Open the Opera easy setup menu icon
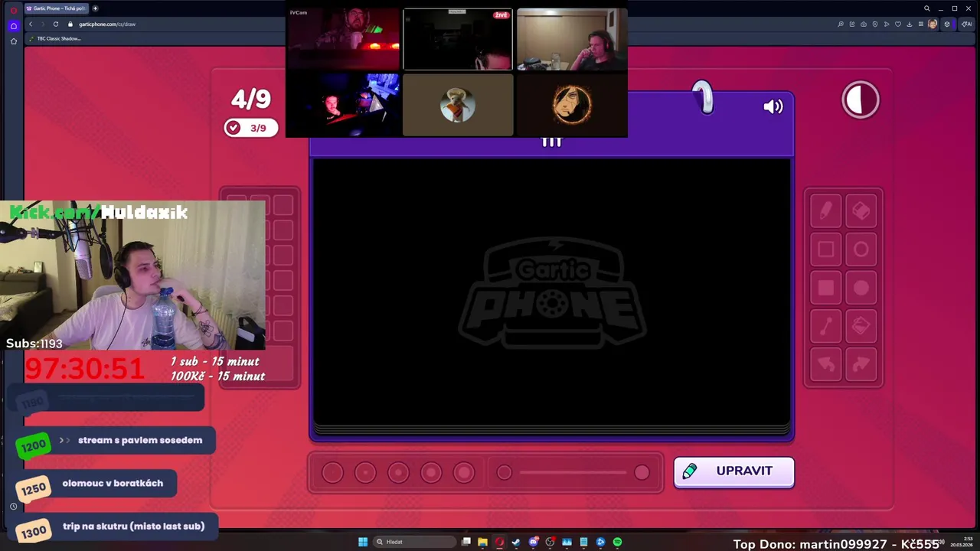 point(921,24)
